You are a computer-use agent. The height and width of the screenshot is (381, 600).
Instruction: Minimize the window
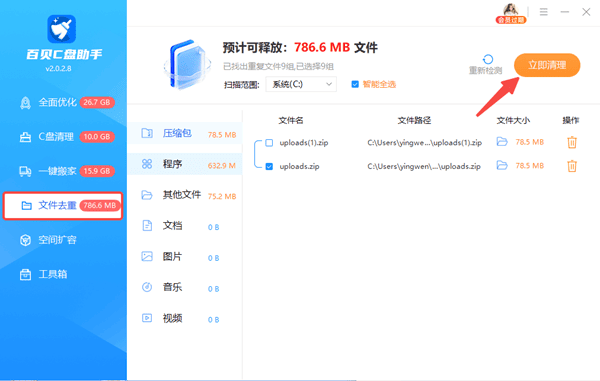click(565, 12)
